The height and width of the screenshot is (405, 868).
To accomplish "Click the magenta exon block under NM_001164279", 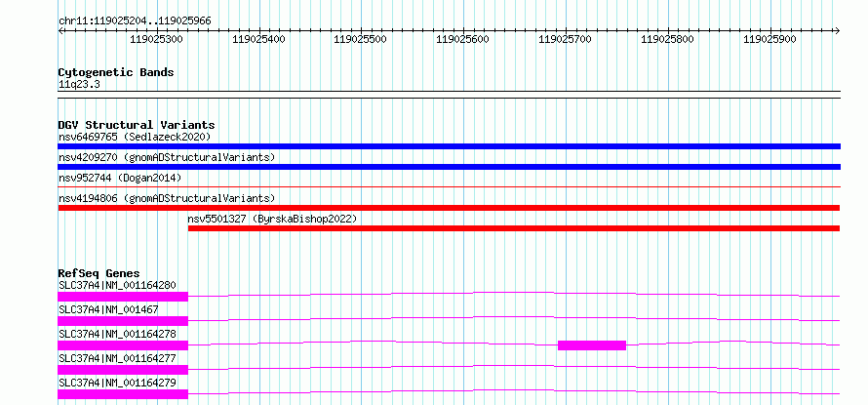I will coord(123,394).
